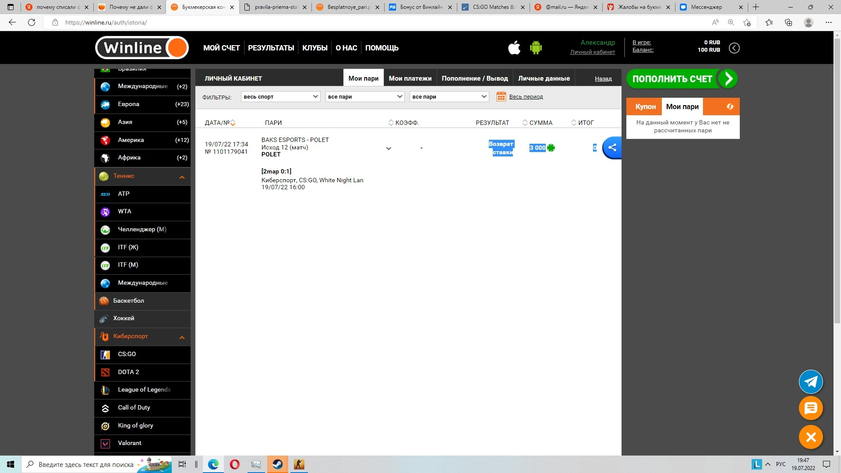Click the Весь период link

coord(526,97)
